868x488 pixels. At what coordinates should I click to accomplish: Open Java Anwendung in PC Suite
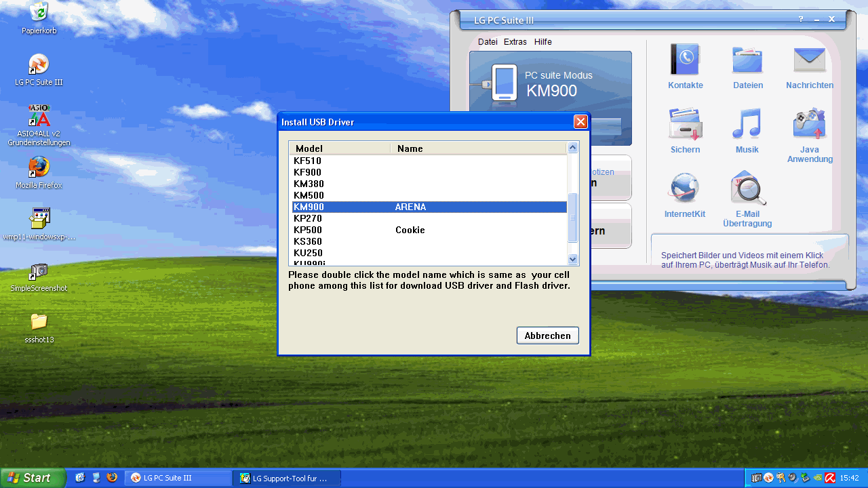tap(810, 135)
